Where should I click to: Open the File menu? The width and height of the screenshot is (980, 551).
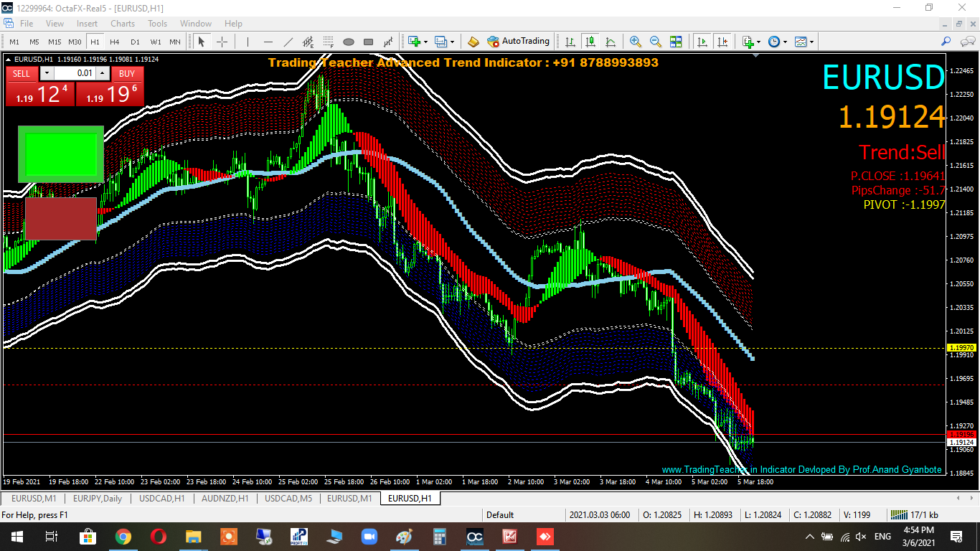click(27, 24)
